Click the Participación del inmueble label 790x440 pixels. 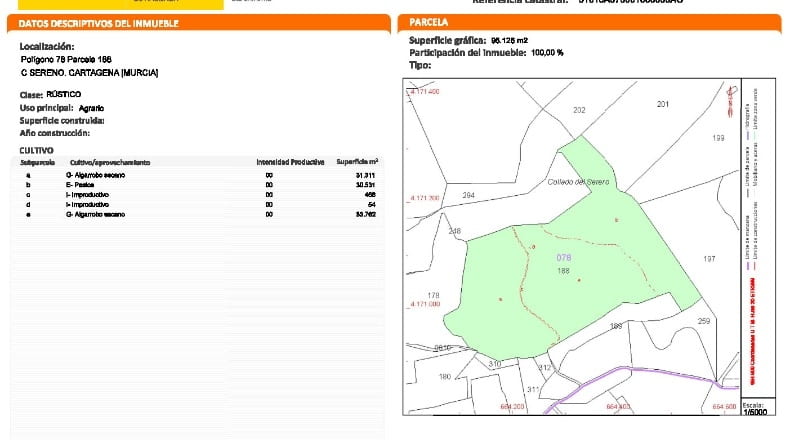tap(468, 52)
